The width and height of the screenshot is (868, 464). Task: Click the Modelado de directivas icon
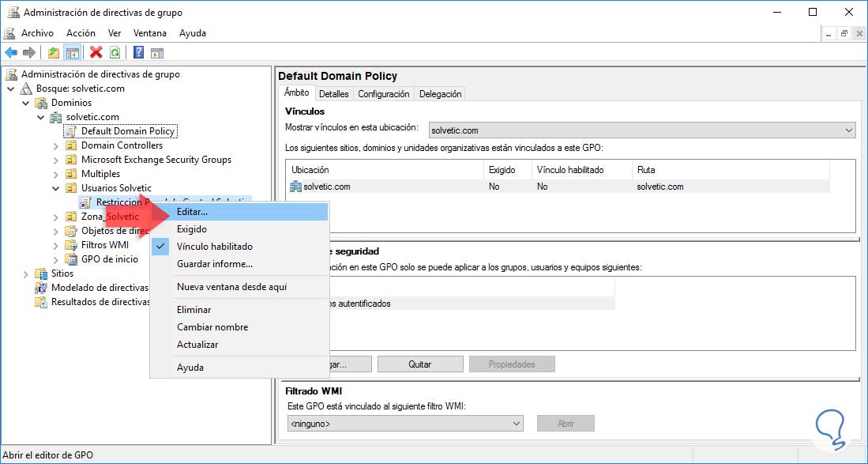(x=41, y=288)
